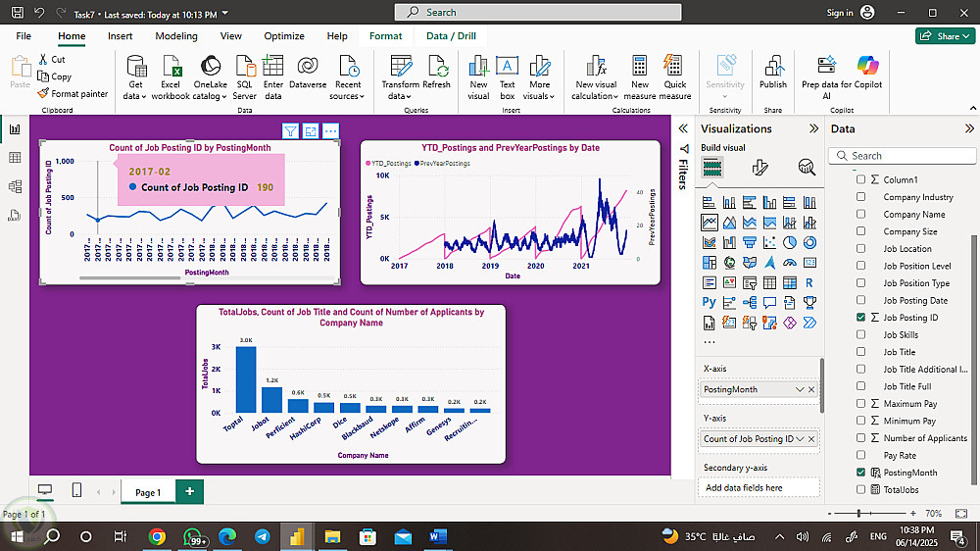Select the Treemap visualization icon

tap(710, 263)
